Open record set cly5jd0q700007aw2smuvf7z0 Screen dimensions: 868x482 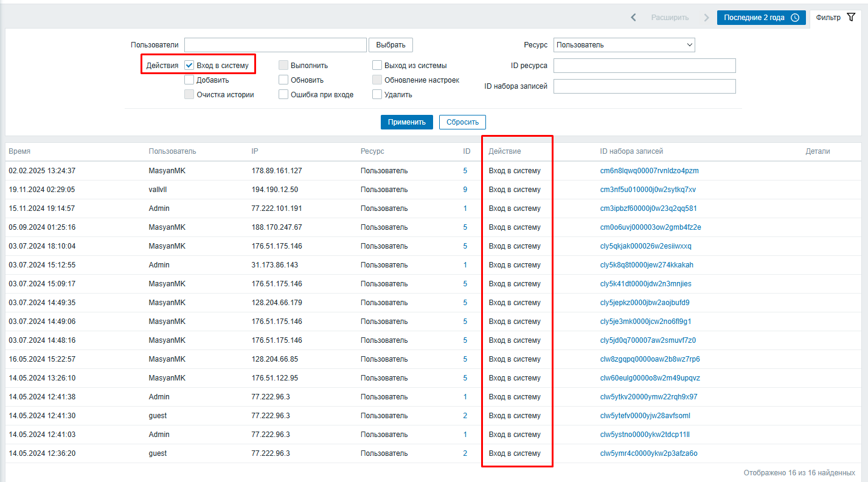click(648, 340)
